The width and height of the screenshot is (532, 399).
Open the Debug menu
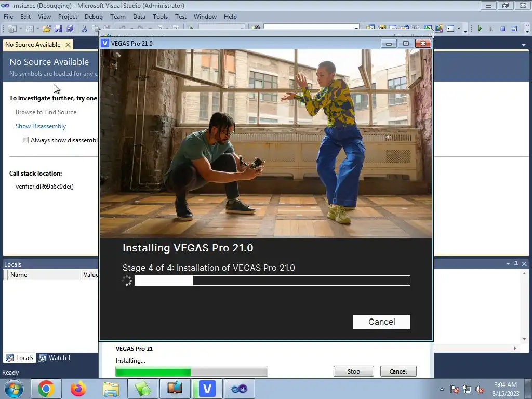[94, 16]
